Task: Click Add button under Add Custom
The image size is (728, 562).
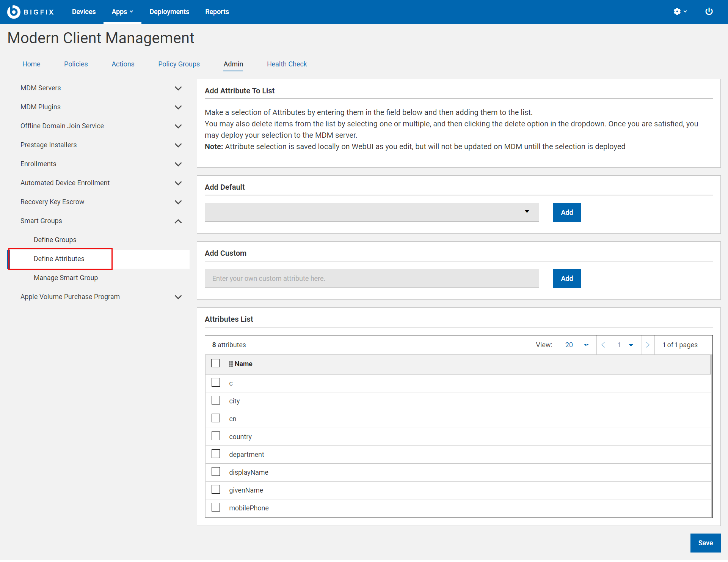Action: pos(566,279)
